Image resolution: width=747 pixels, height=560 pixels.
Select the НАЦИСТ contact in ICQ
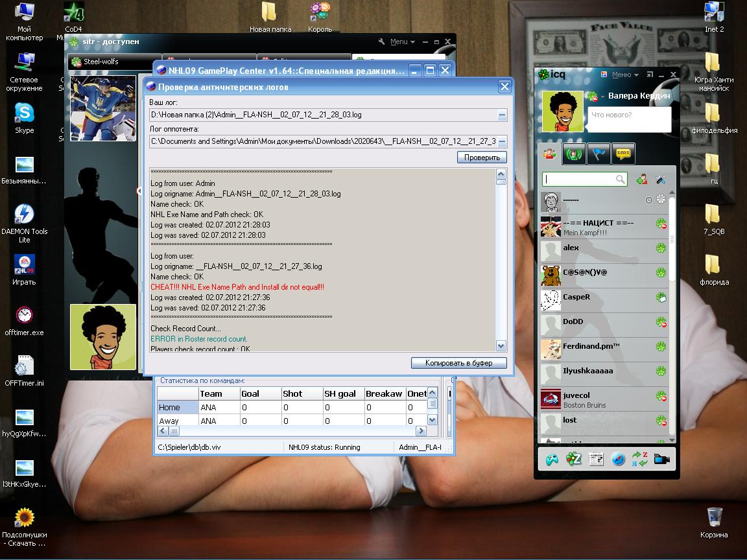pyautogui.click(x=604, y=227)
